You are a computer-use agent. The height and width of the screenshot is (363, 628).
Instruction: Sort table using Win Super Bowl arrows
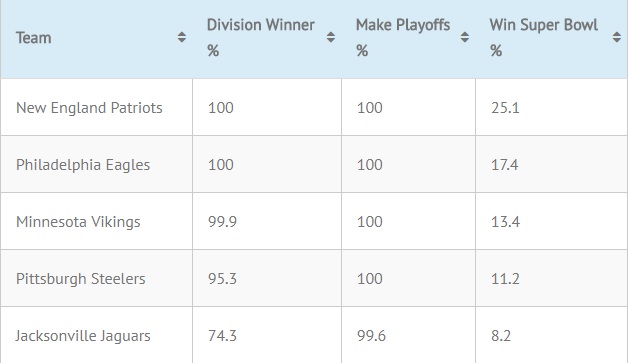(x=616, y=37)
